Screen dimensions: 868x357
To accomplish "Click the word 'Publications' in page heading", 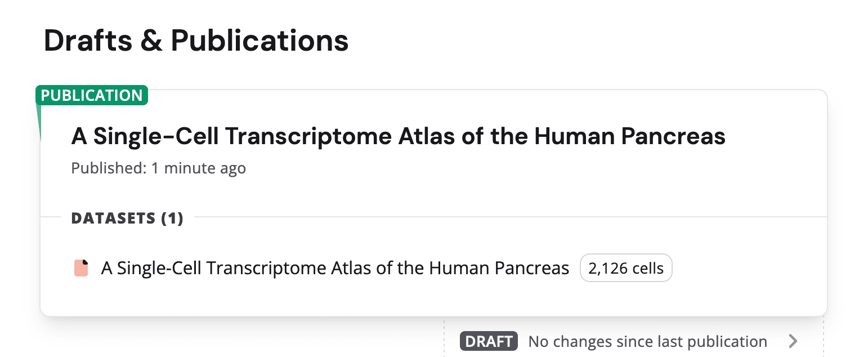I will pos(259,41).
